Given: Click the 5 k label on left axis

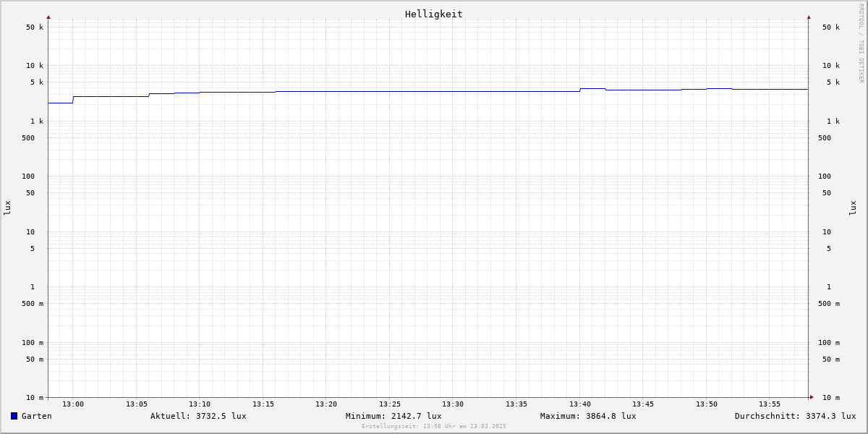Looking at the screenshot, I should [x=37, y=82].
